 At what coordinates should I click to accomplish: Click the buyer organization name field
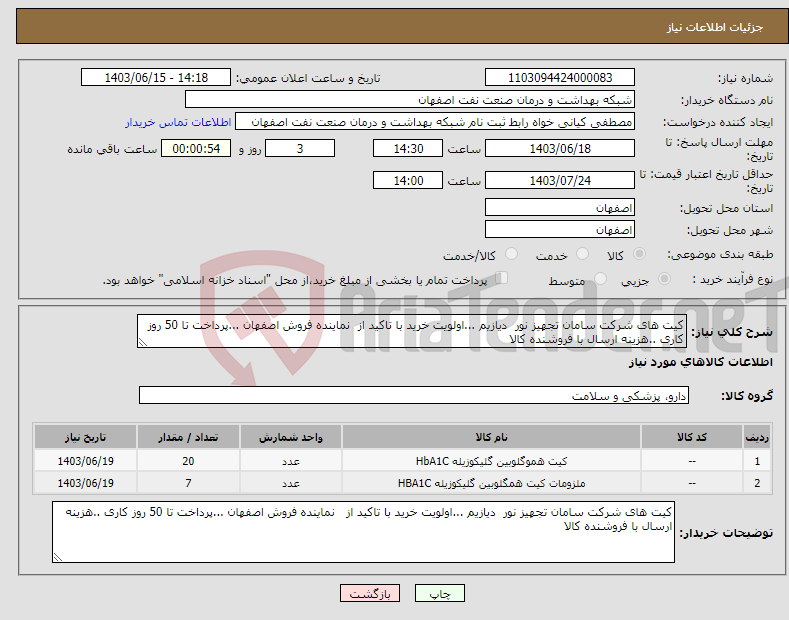pyautogui.click(x=410, y=100)
